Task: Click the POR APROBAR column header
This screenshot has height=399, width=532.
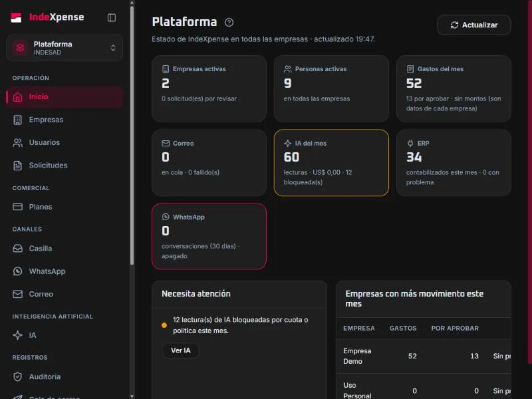Action: (455, 329)
